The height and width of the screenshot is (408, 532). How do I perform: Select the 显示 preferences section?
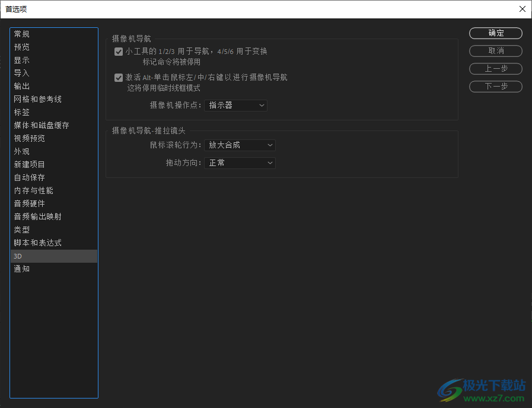click(x=21, y=60)
